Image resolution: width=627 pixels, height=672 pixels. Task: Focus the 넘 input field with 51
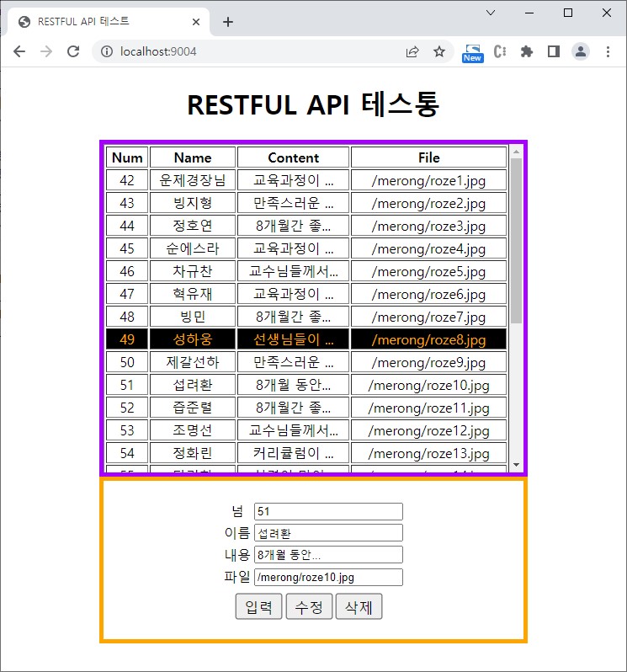[x=328, y=511]
